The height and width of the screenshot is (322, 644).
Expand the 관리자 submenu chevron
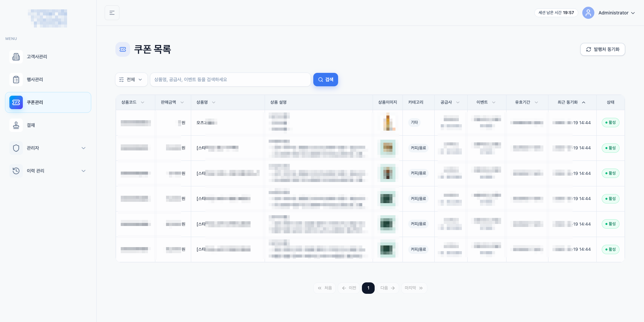84,148
